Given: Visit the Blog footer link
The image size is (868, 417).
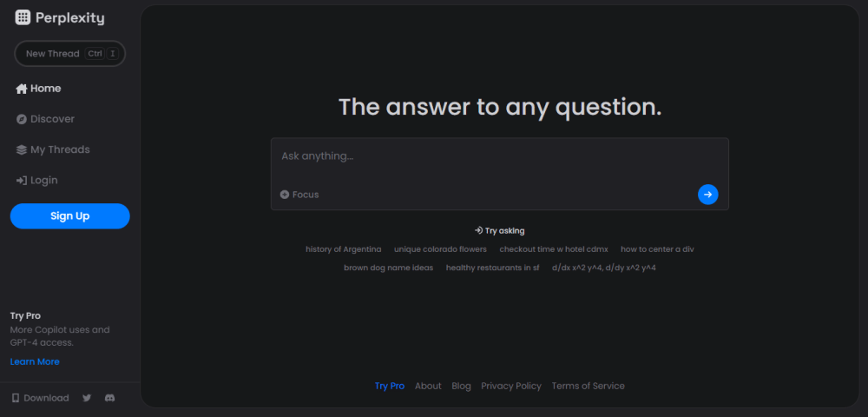Looking at the screenshot, I should 461,386.
